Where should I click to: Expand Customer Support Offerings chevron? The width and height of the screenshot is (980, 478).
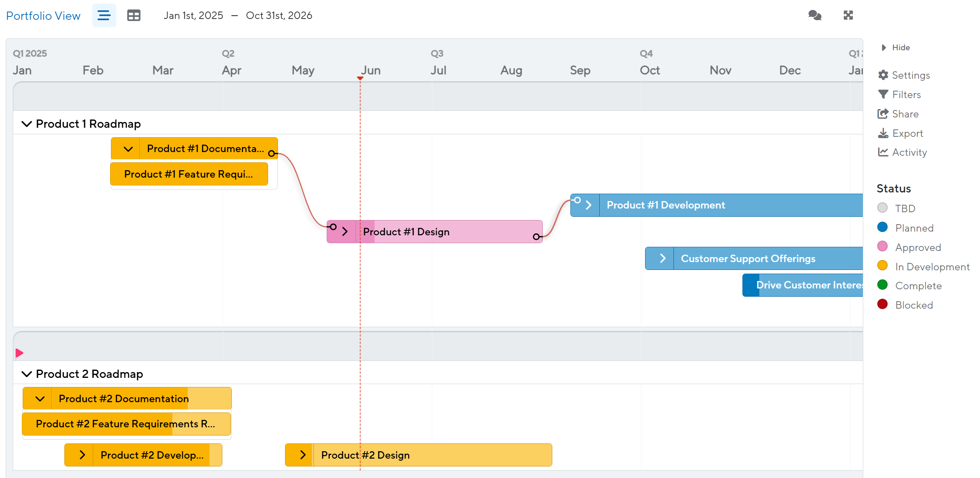(x=662, y=258)
